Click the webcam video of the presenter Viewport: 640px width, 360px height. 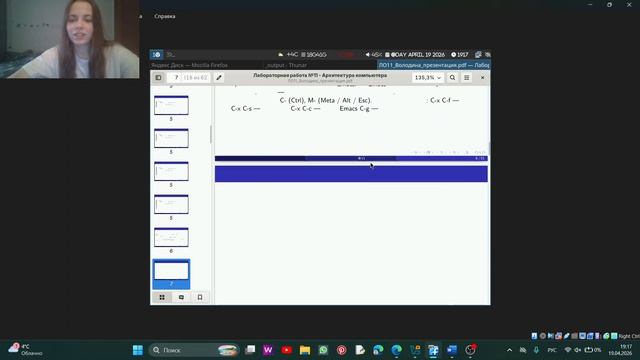pos(69,39)
